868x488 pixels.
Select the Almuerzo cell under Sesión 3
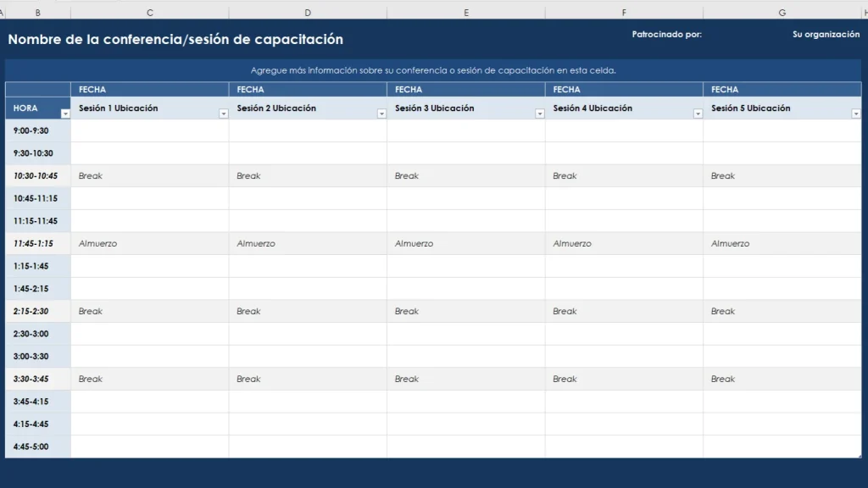coord(466,243)
